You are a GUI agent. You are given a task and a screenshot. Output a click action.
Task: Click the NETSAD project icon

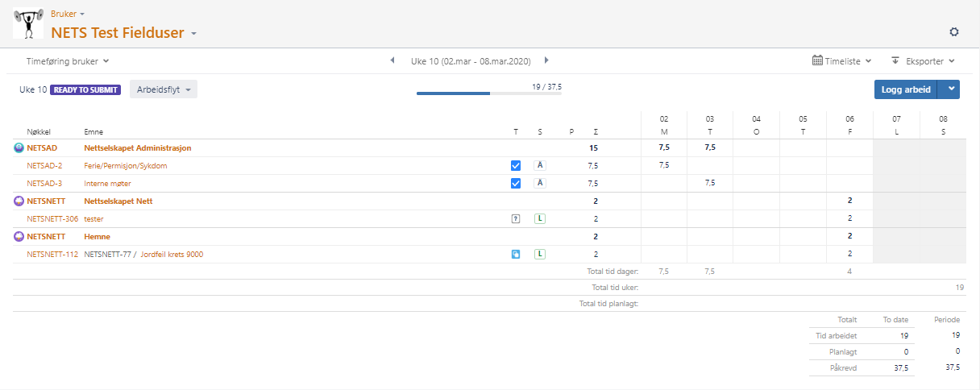19,148
